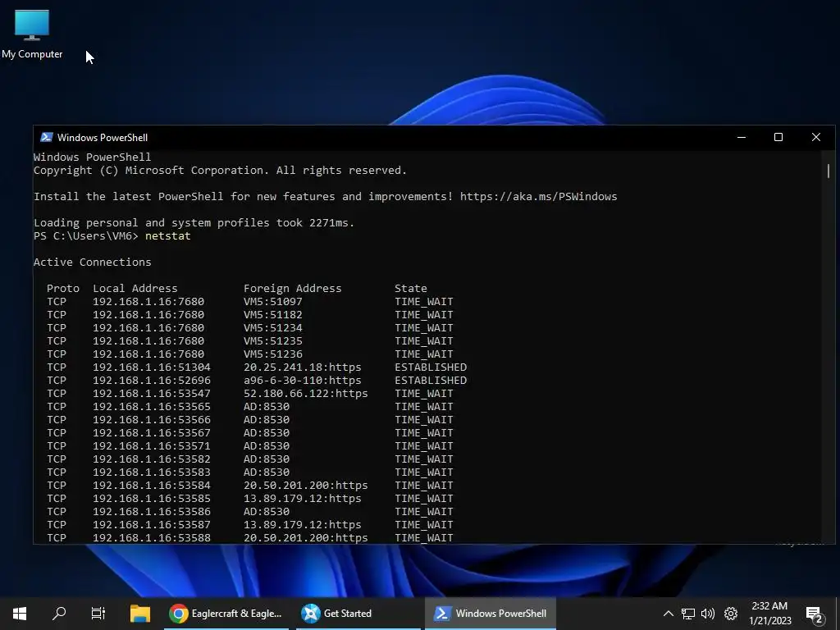Viewport: 840px width, 630px height.
Task: Open Task View on the taskbar
Action: (x=98, y=614)
